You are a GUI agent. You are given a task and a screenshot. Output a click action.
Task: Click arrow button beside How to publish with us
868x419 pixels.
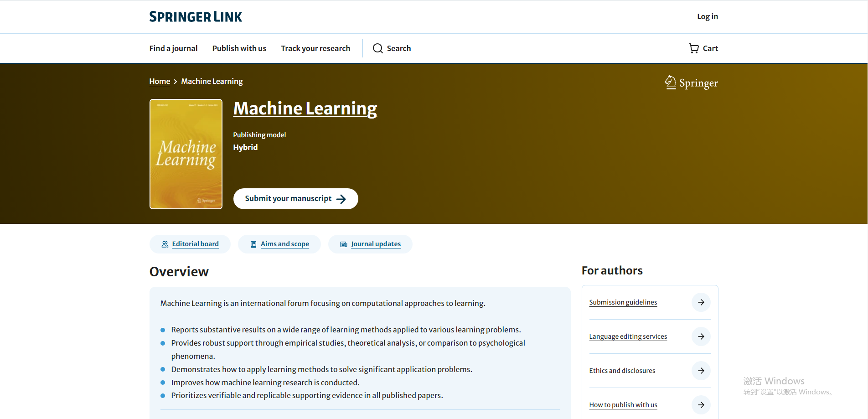pyautogui.click(x=701, y=405)
